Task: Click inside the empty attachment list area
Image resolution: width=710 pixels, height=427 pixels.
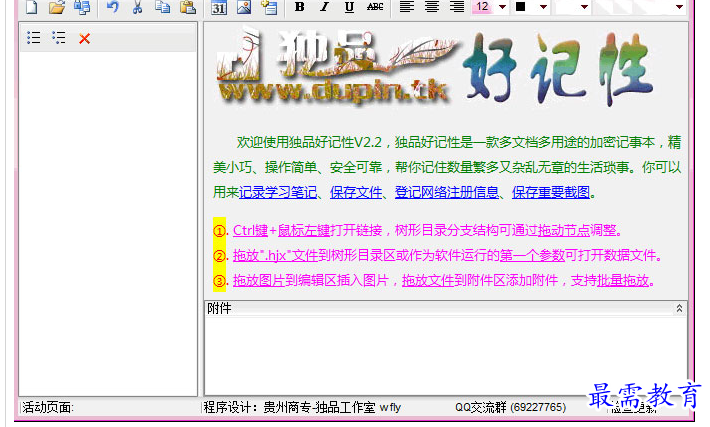Action: pyautogui.click(x=446, y=355)
